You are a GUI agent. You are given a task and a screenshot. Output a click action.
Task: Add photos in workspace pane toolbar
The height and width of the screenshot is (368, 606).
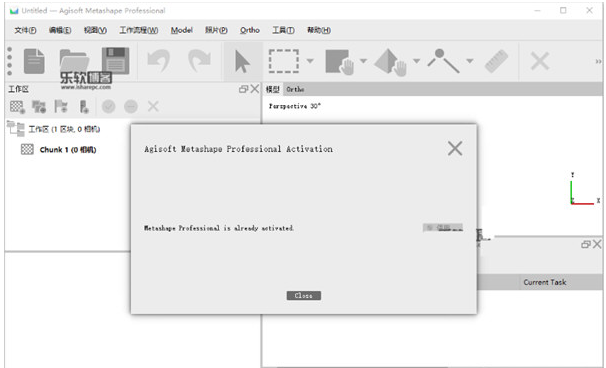[x=39, y=107]
